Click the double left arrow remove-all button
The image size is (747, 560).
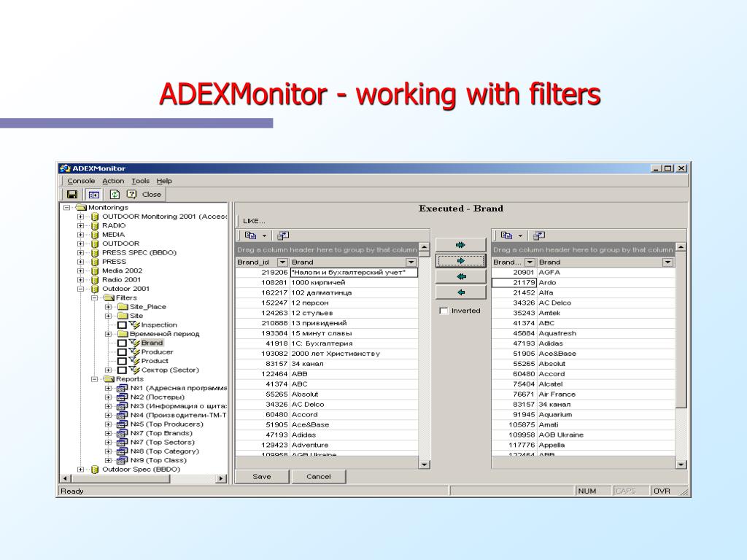click(x=461, y=276)
